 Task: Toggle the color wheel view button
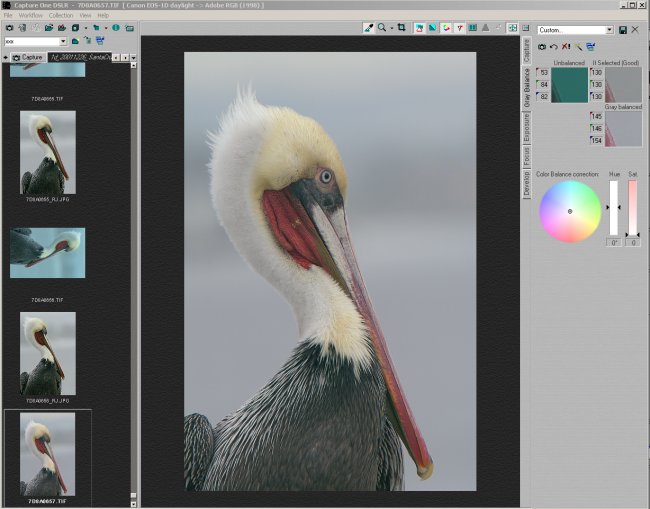click(446, 28)
